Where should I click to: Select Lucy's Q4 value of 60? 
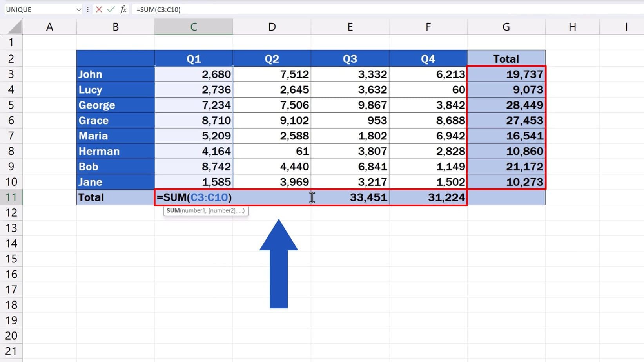click(x=428, y=89)
